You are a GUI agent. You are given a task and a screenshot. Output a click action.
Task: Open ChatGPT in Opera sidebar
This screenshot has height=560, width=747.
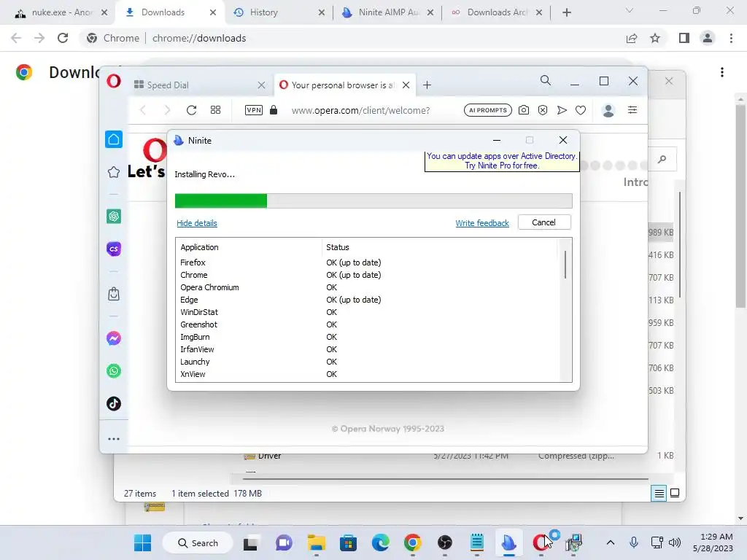pos(114,217)
